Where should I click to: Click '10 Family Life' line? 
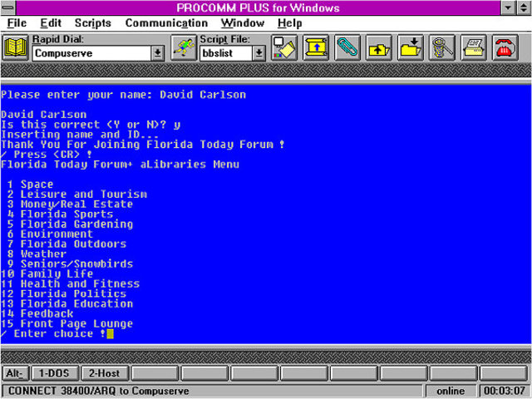pos(47,274)
